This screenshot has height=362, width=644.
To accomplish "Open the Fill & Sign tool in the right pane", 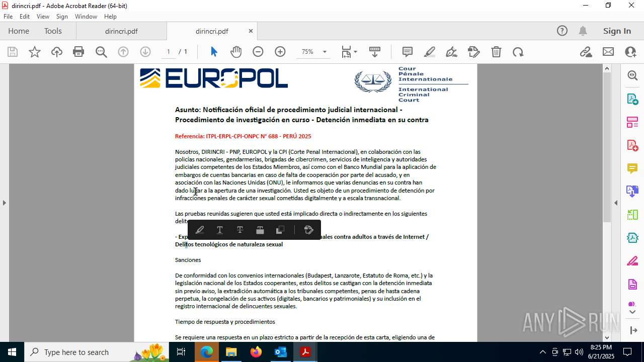I will point(632,261).
